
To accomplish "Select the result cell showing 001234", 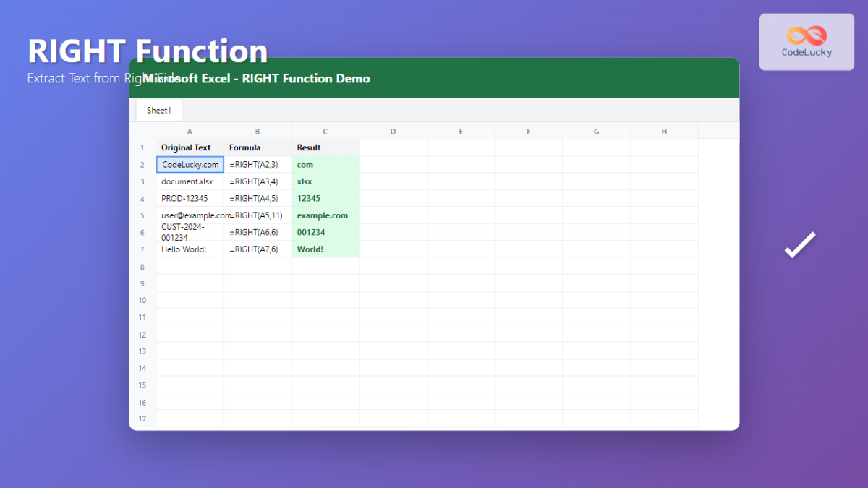I will click(x=325, y=232).
